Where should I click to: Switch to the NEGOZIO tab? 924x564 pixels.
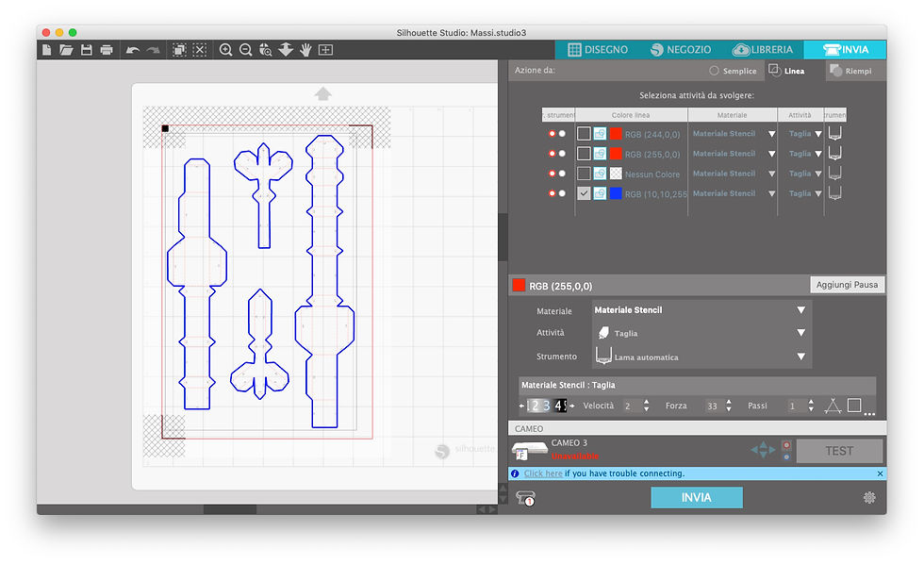click(x=681, y=50)
